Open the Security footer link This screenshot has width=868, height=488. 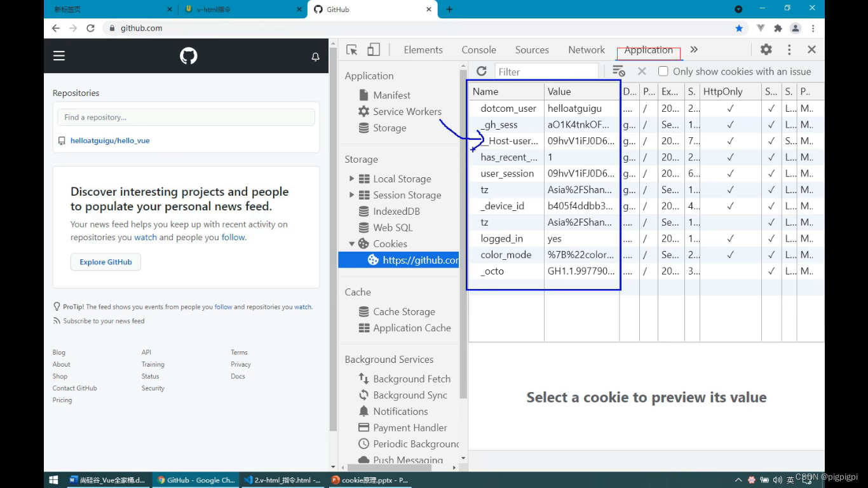pos(153,388)
